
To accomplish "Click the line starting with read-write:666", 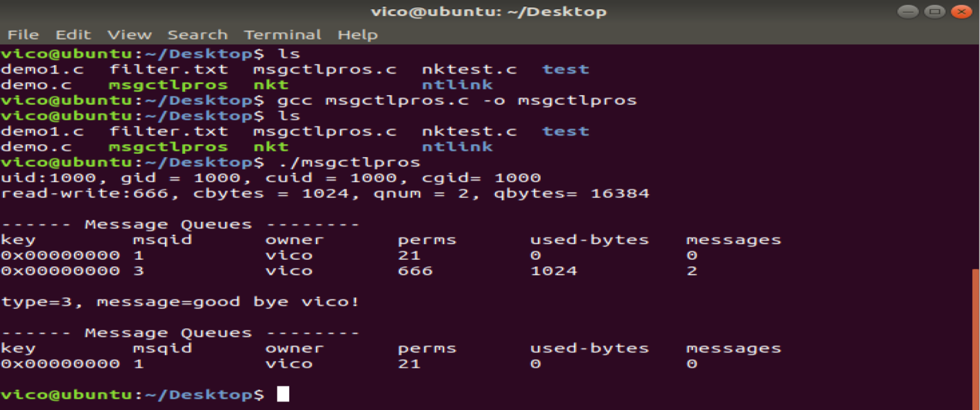I will click(x=325, y=193).
